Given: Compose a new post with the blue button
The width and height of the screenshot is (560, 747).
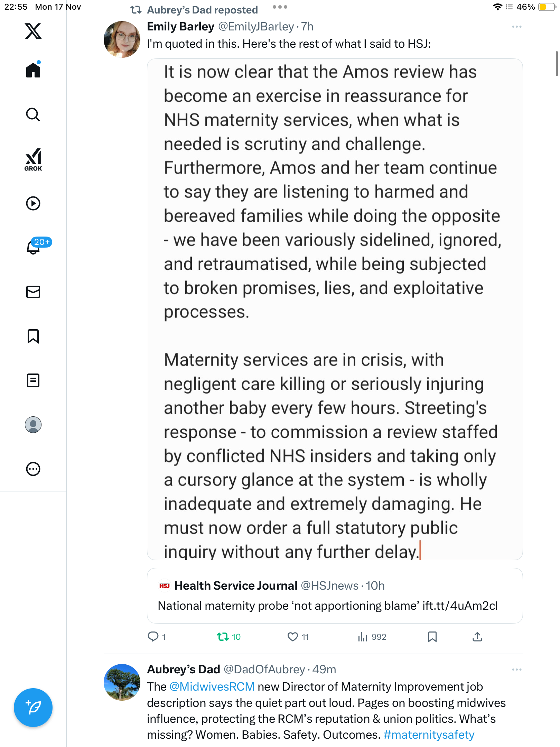Looking at the screenshot, I should (33, 708).
